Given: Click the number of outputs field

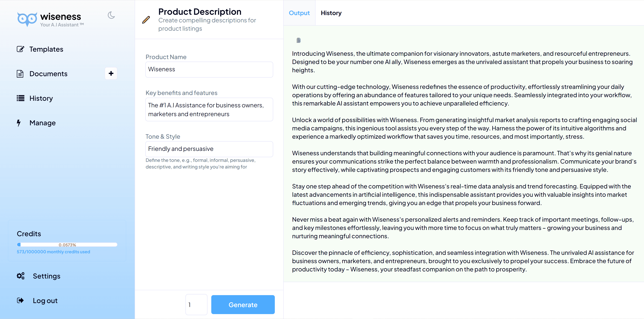Looking at the screenshot, I should 196,304.
